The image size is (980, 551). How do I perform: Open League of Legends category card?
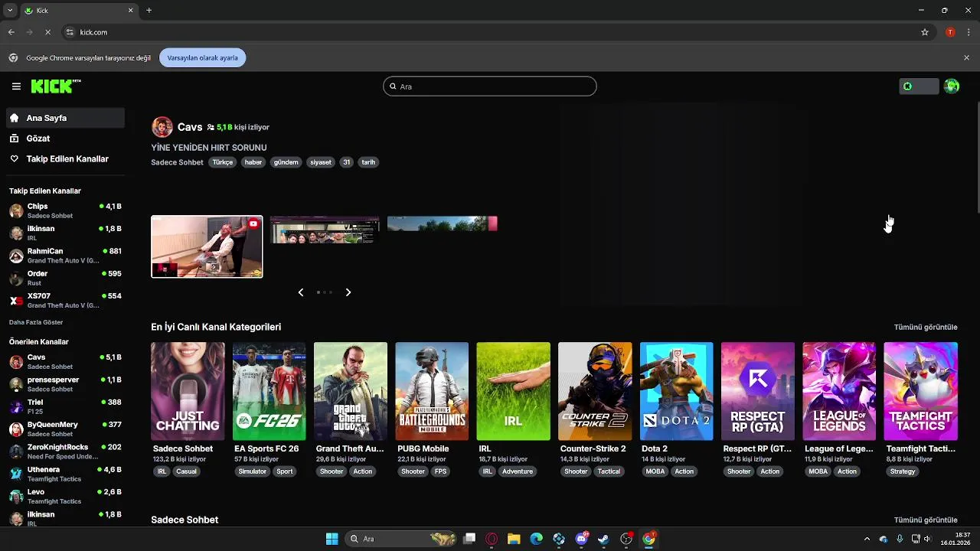pos(839,391)
